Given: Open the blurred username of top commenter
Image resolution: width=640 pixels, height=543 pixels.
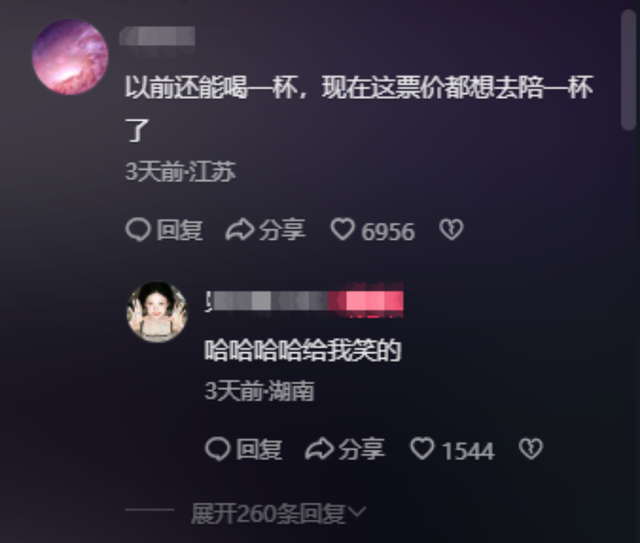Looking at the screenshot, I should click(x=158, y=36).
